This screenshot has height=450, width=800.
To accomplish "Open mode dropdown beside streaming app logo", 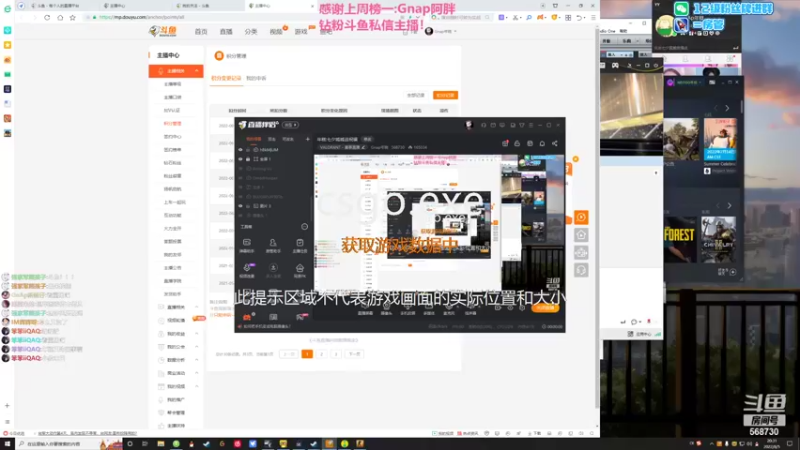I will point(290,125).
